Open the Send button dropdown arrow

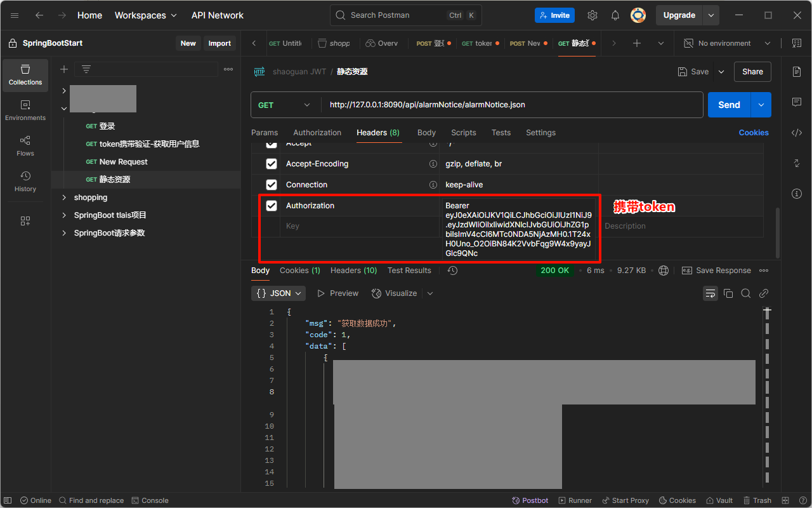pyautogui.click(x=761, y=105)
